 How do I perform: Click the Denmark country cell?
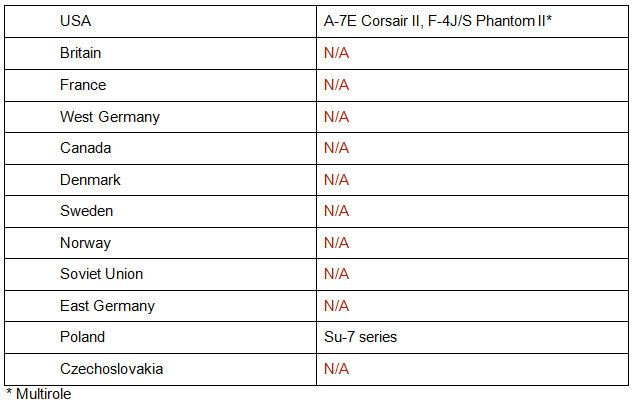pos(90,180)
